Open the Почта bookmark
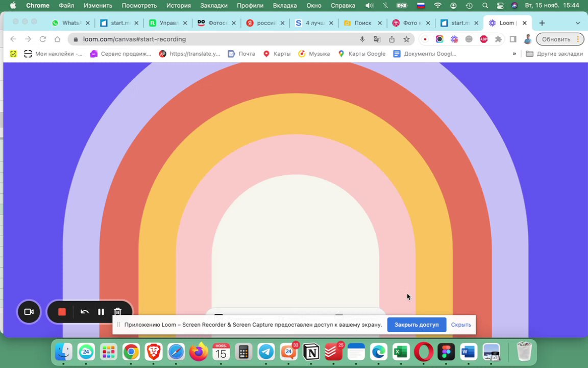This screenshot has width=588, height=368. pos(241,54)
